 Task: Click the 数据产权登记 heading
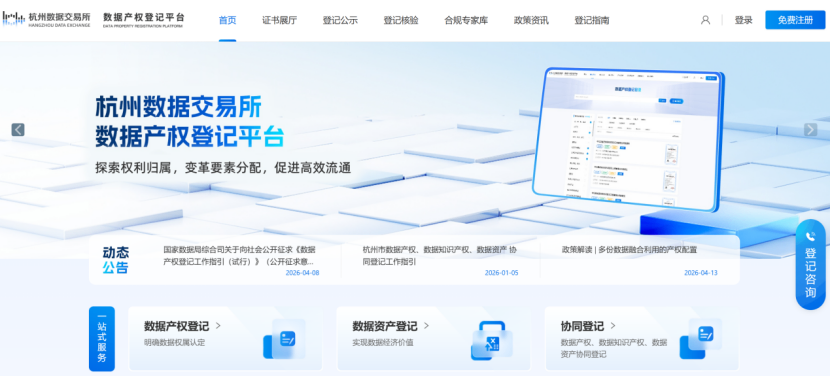176,326
